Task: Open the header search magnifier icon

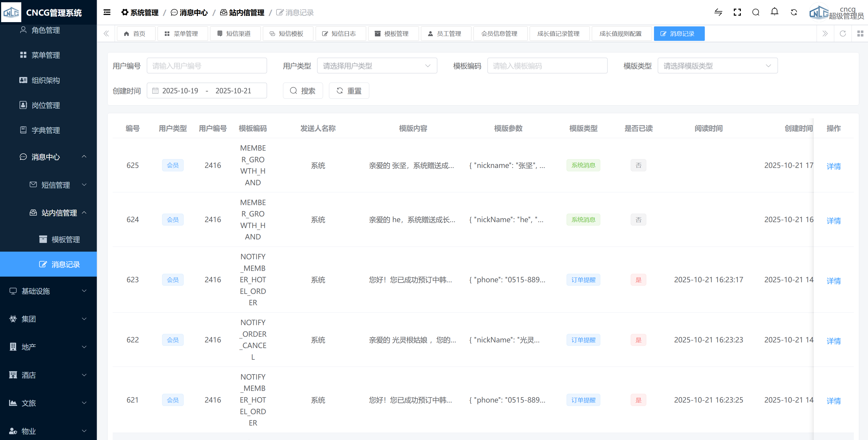Action: [x=756, y=12]
